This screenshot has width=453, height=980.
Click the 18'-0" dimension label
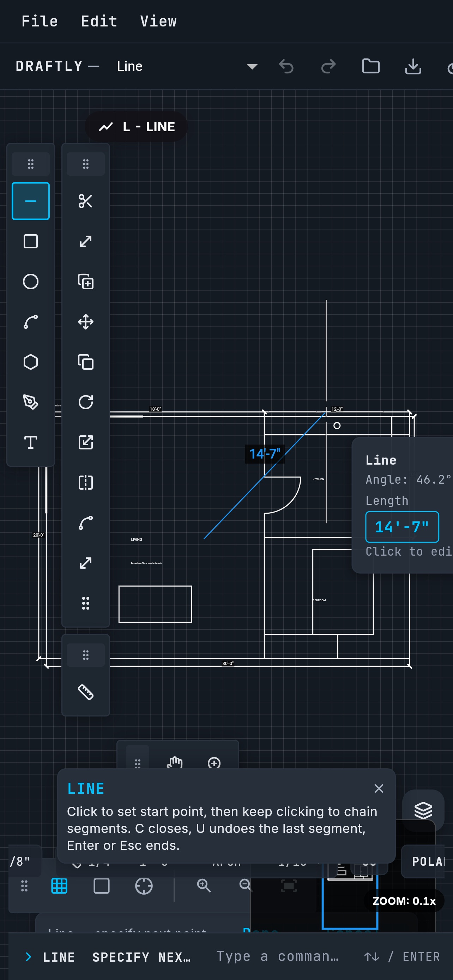tap(155, 409)
